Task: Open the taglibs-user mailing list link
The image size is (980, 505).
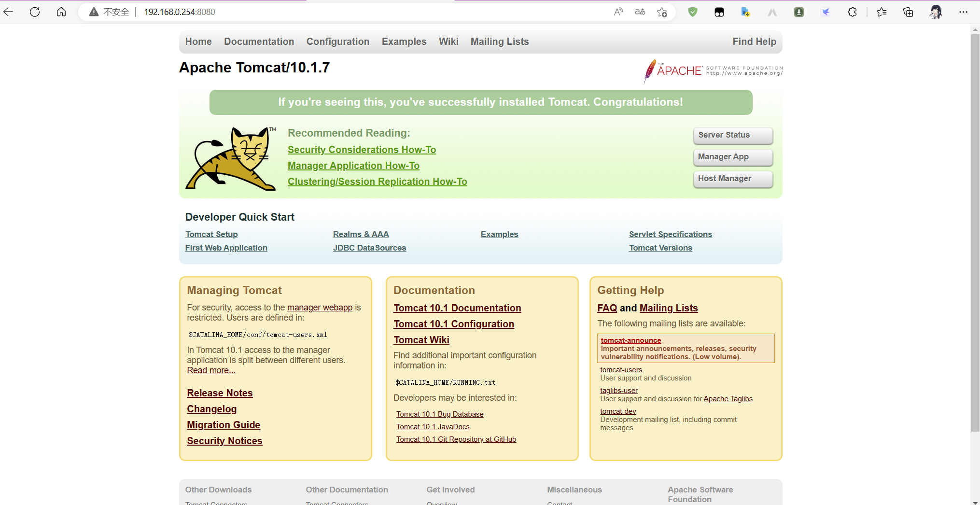Action: click(x=619, y=391)
